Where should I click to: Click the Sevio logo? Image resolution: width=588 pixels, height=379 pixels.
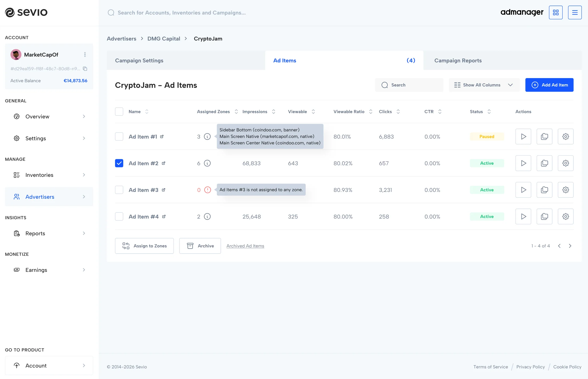(x=26, y=12)
